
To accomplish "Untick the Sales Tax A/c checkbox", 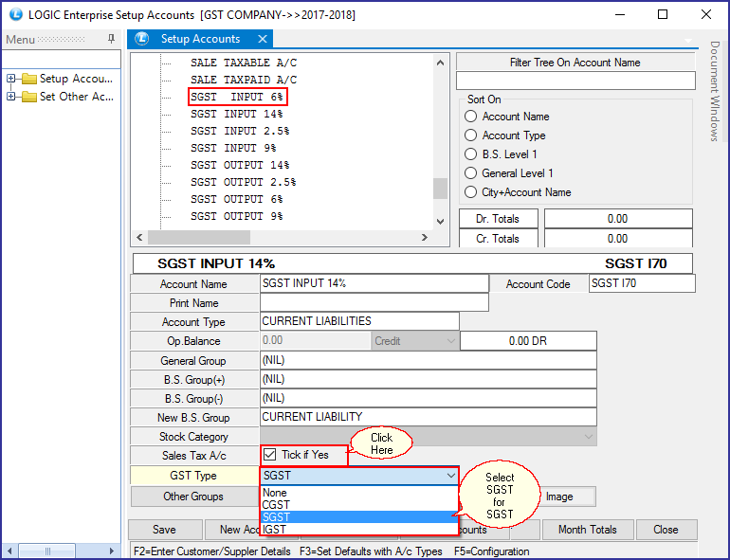I will tap(269, 455).
